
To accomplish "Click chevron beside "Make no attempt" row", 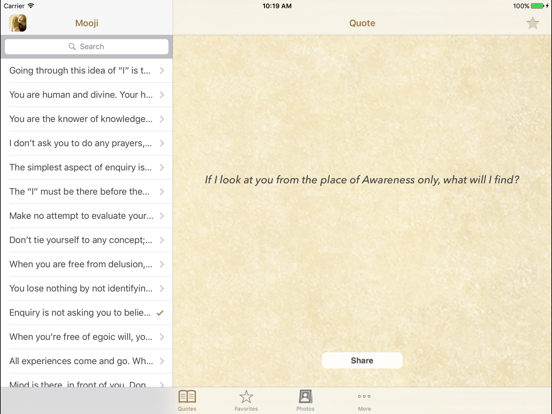I will tap(162, 216).
